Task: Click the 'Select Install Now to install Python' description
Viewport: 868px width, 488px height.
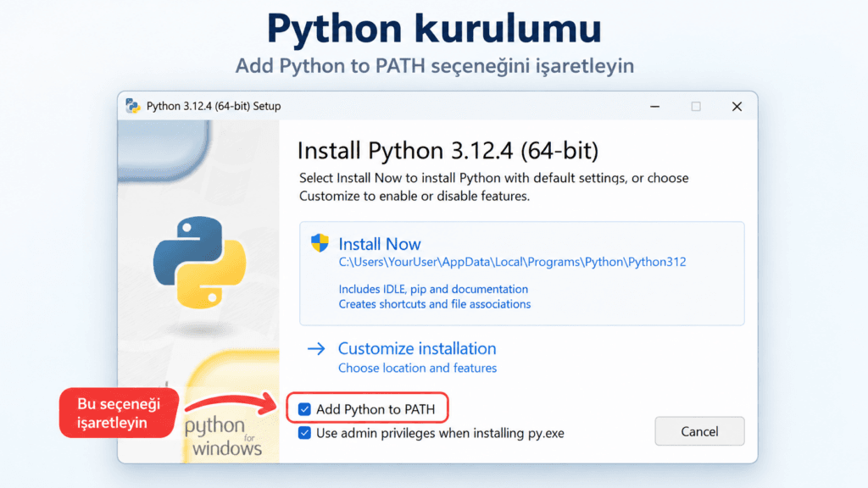Action: (x=494, y=187)
